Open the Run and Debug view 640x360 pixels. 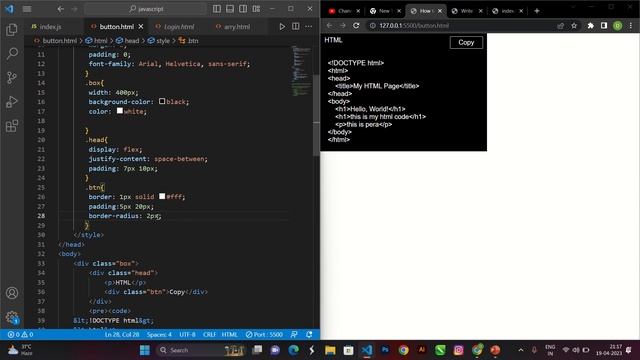pyautogui.click(x=12, y=102)
